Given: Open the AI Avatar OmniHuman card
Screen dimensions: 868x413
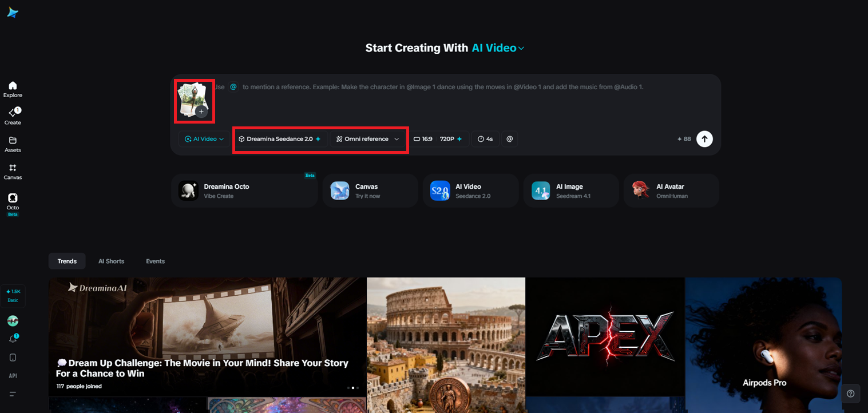Looking at the screenshot, I should click(671, 190).
